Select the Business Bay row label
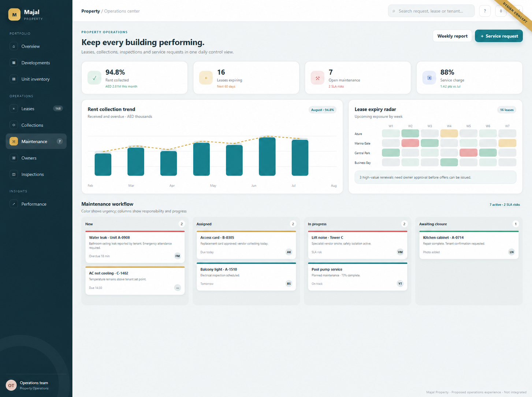 (x=362, y=163)
